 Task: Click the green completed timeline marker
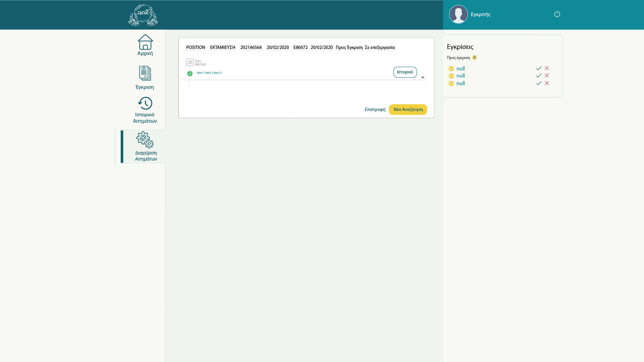(x=190, y=74)
